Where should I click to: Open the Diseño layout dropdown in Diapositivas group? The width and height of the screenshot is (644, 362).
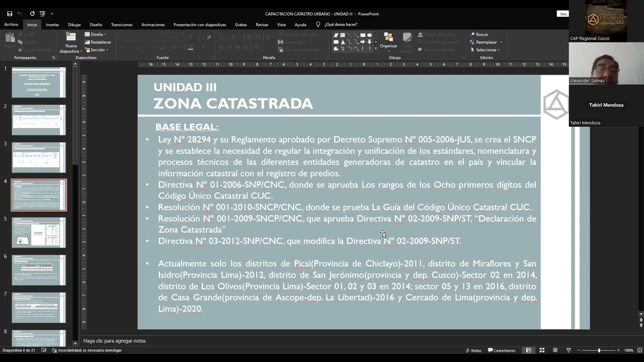click(96, 34)
